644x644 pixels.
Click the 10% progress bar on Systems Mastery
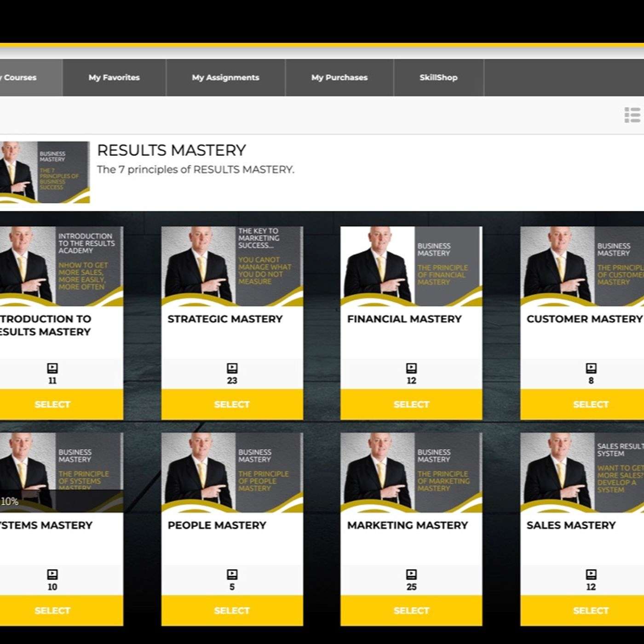tap(60, 501)
